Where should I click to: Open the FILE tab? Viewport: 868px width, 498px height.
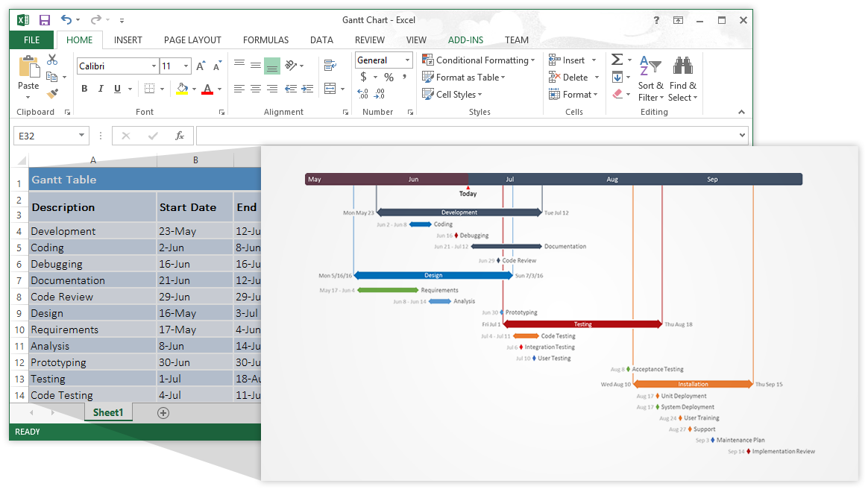pyautogui.click(x=31, y=40)
